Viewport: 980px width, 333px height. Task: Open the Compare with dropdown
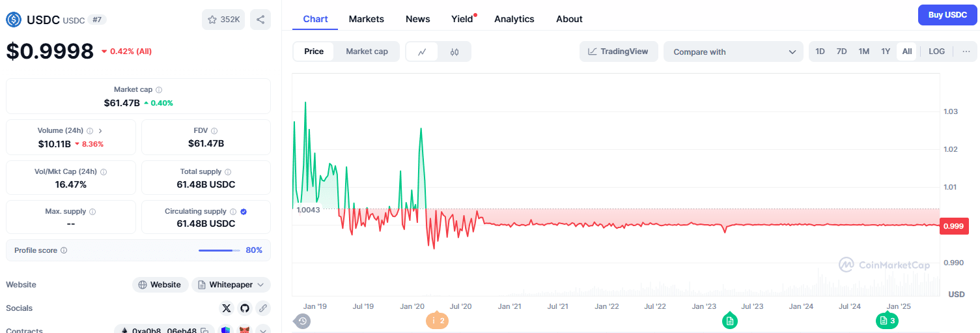point(733,51)
